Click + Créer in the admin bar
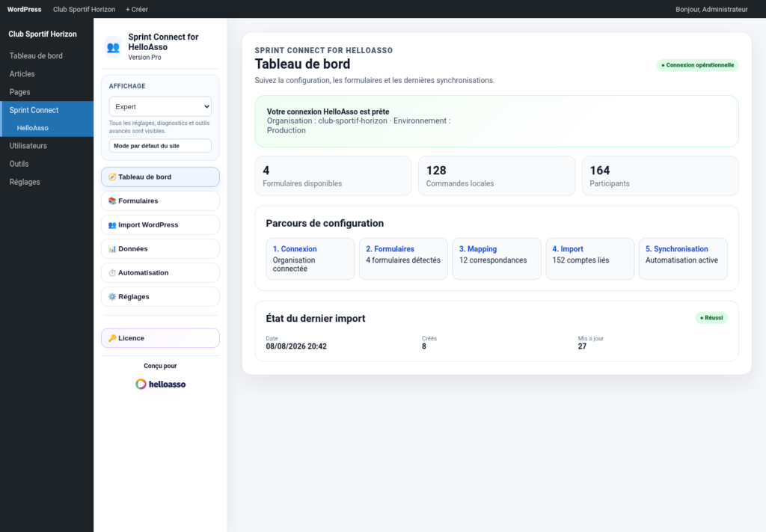The image size is (766, 532). 137,9
